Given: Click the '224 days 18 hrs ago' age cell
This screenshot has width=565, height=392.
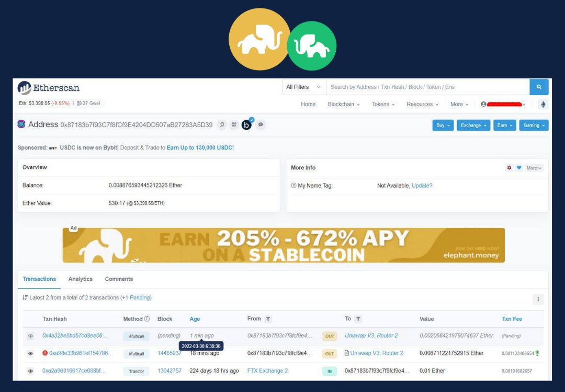Looking at the screenshot, I should (214, 371).
